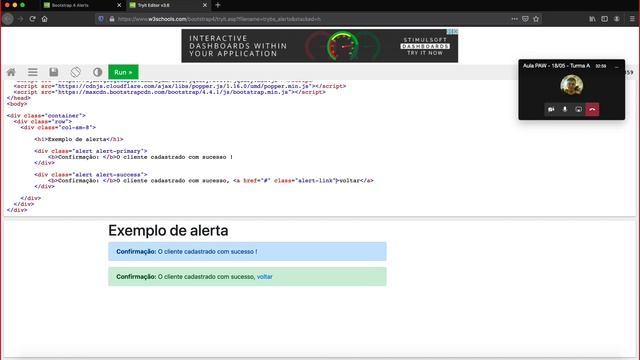Minimize the Aula PAW call overlay
The height and width of the screenshot is (360, 640).
coord(617,66)
